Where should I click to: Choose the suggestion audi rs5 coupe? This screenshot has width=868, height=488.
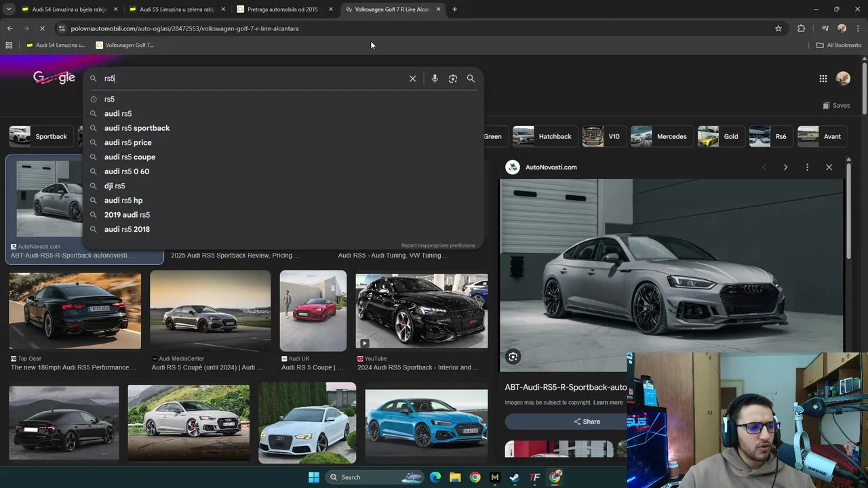coord(283,157)
